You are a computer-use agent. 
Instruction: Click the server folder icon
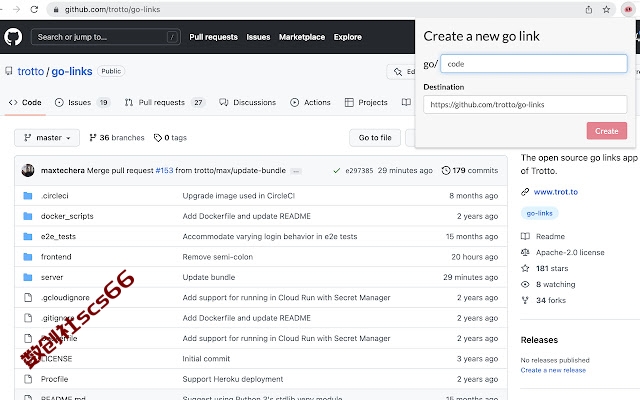tap(28, 277)
